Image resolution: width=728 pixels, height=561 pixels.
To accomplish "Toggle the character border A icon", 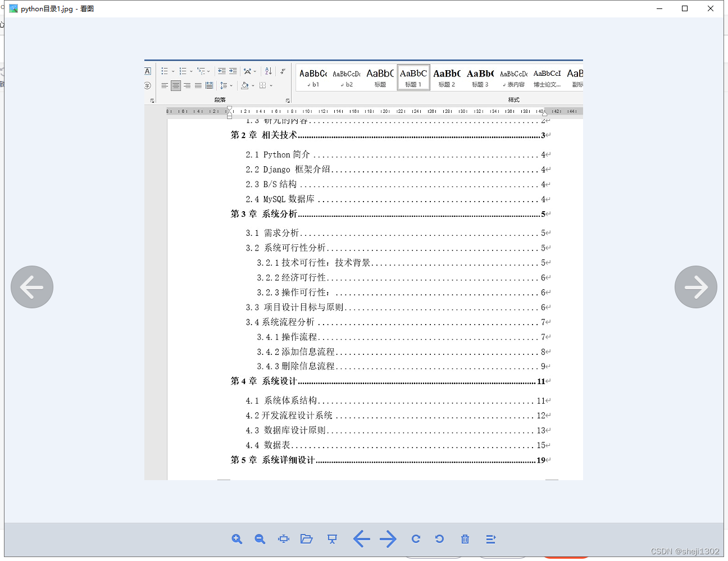I will click(x=148, y=71).
